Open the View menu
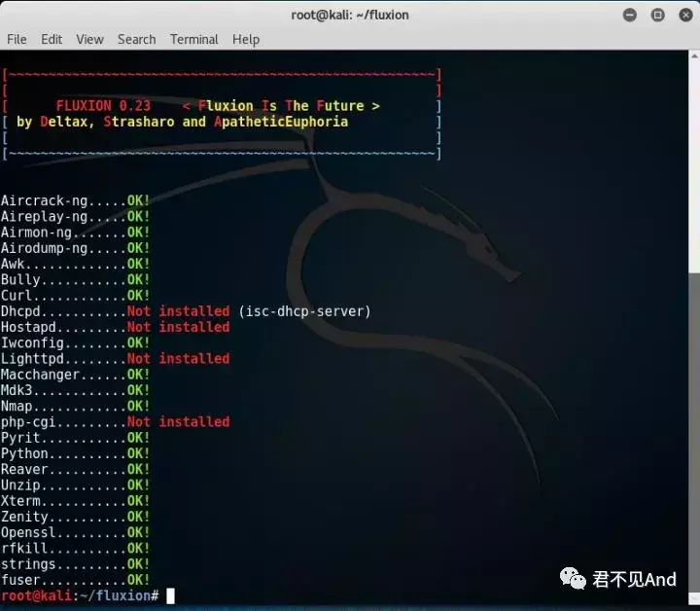This screenshot has width=700, height=611. coord(89,39)
